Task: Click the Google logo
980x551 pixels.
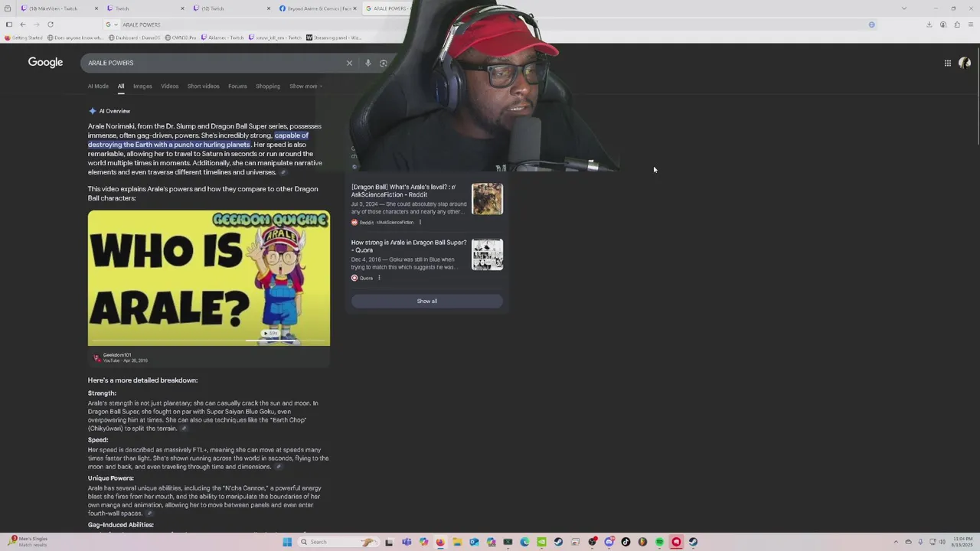Action: [45, 62]
